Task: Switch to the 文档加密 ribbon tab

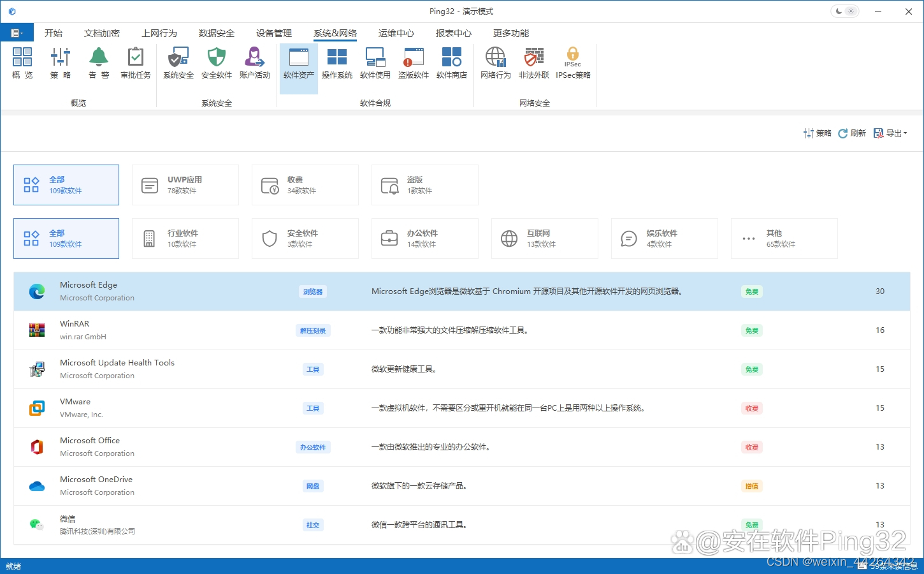Action: tap(102, 33)
